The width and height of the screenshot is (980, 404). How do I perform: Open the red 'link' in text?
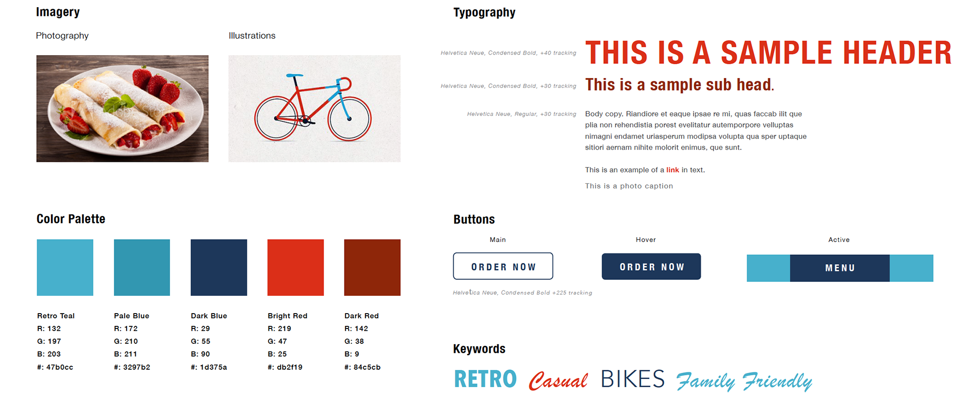click(x=672, y=170)
